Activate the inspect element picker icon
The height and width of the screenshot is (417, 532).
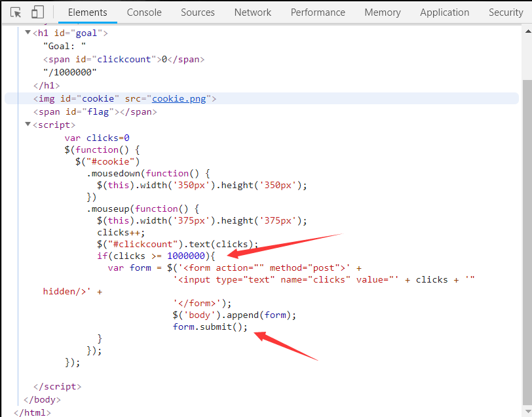click(x=16, y=12)
